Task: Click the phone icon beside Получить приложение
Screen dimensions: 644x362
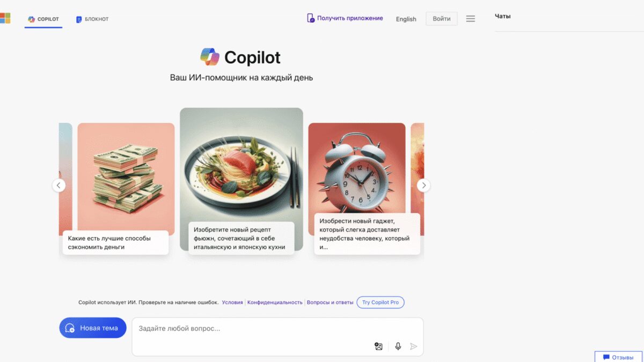Action: click(x=311, y=18)
